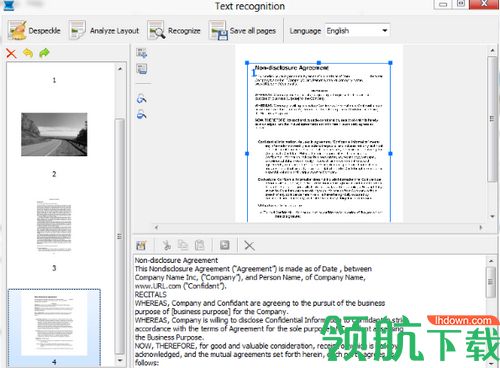The height and width of the screenshot is (368, 500).
Task: Click 'Non-disclosure Agreement' line in recognized text
Action: [x=176, y=260]
